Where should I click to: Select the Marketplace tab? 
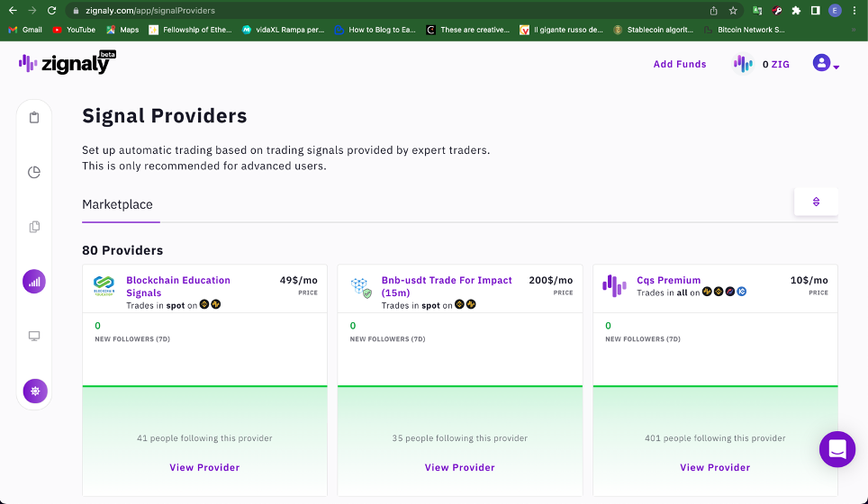pyautogui.click(x=117, y=204)
